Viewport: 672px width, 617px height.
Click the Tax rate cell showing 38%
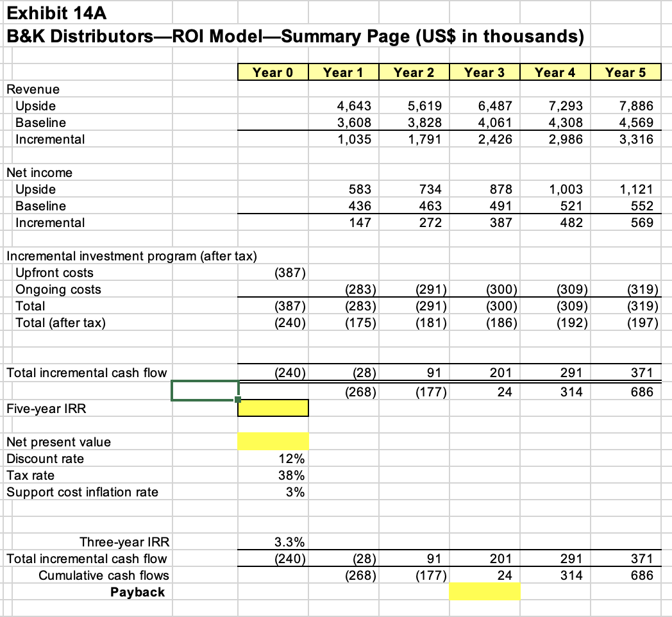(273, 475)
